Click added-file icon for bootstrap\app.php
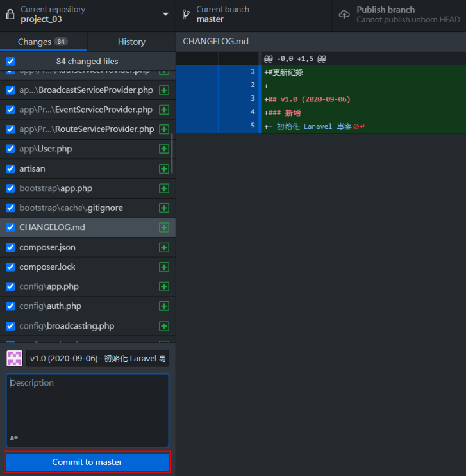Image resolution: width=466 pixels, height=476 pixels. tap(164, 188)
